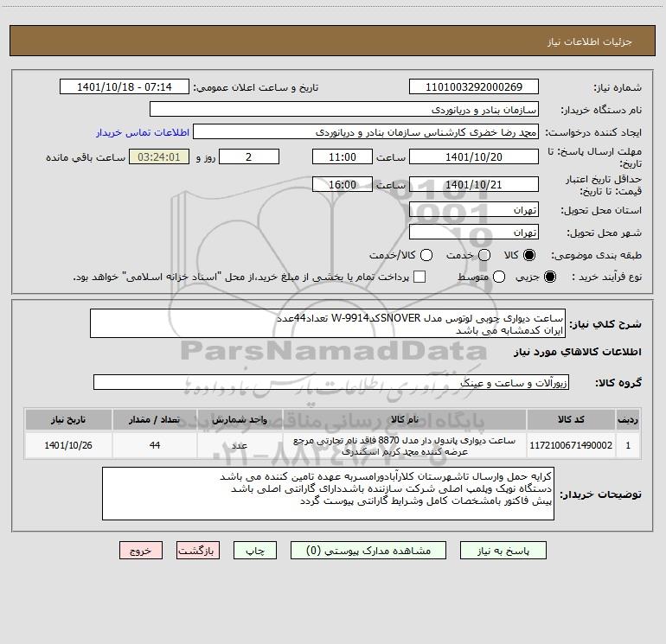Click the توضیحات خریدار text box
Screen dimensions: 666x644
click(329, 494)
